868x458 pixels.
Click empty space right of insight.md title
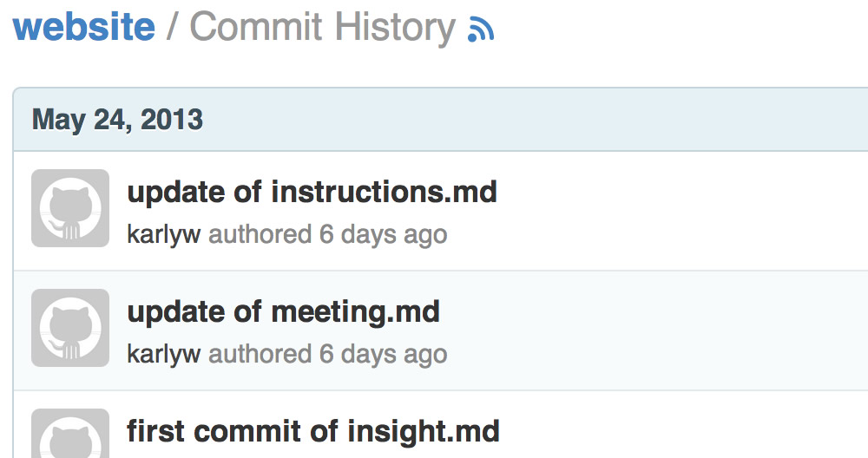click(x=677, y=430)
